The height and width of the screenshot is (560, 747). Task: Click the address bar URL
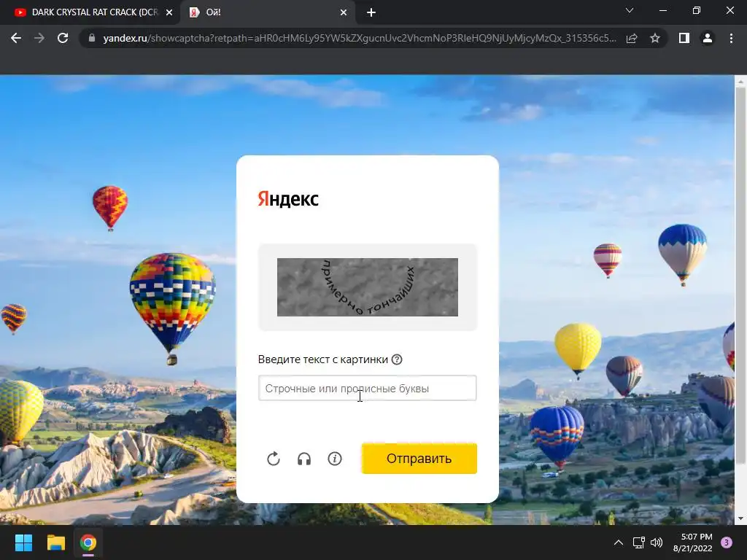[x=359, y=38]
